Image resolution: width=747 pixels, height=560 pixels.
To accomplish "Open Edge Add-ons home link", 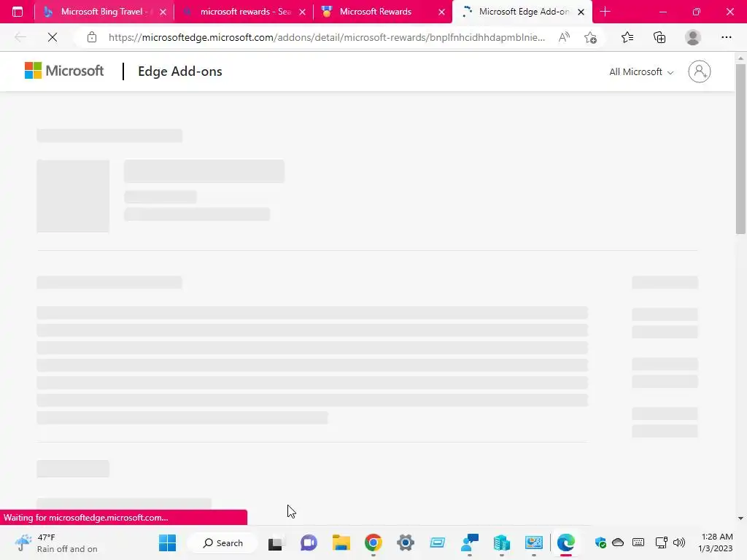I will point(179,71).
